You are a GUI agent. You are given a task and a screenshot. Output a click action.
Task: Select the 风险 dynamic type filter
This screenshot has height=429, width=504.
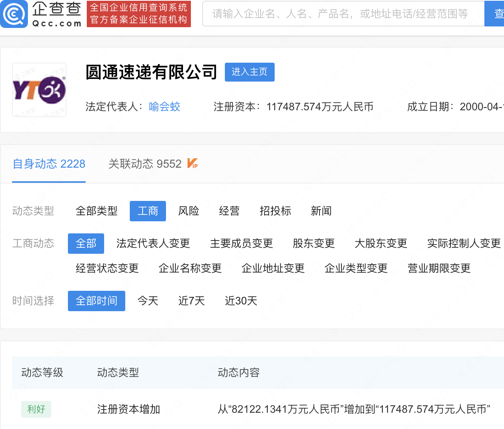click(189, 211)
